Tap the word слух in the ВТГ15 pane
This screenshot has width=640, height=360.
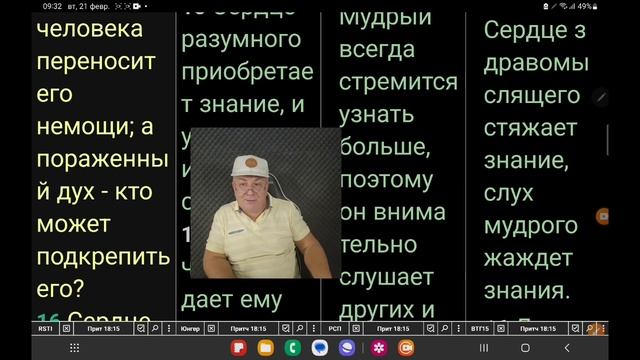click(509, 193)
